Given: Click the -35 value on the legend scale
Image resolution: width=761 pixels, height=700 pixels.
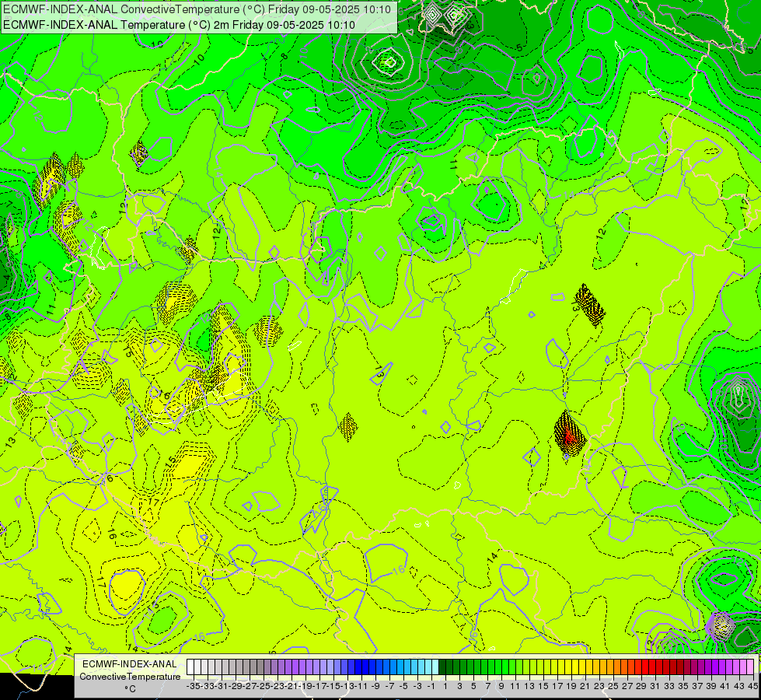Looking at the screenshot, I should (x=193, y=686).
